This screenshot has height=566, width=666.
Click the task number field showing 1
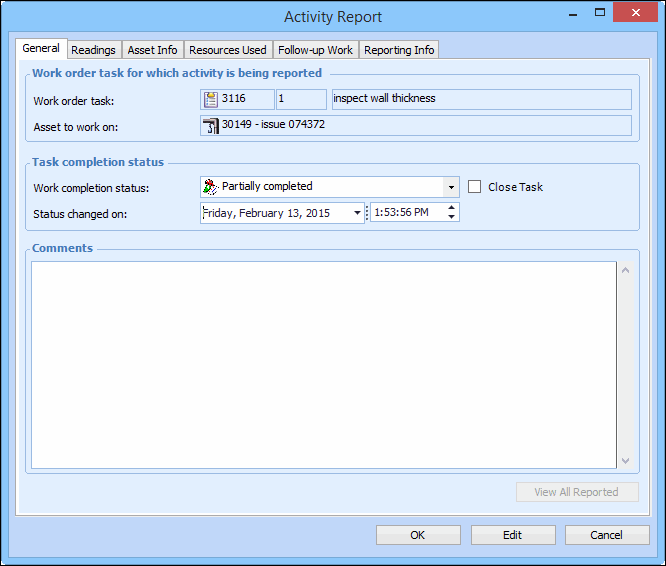click(301, 99)
